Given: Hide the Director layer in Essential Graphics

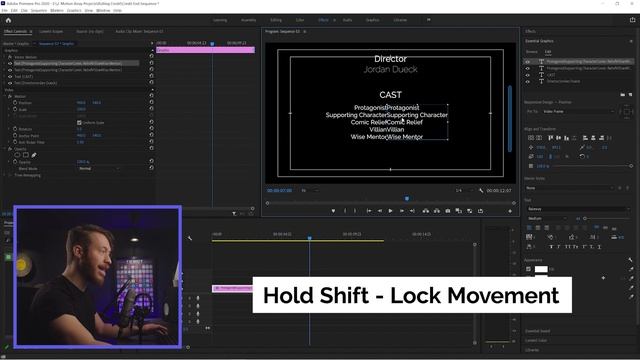Looking at the screenshot, I should 527,82.
